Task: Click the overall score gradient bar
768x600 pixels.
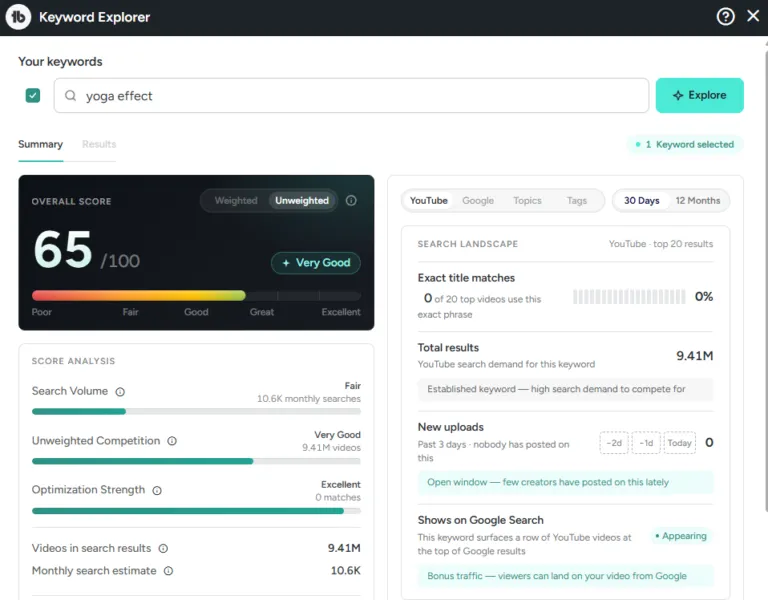Action: pyautogui.click(x=196, y=295)
